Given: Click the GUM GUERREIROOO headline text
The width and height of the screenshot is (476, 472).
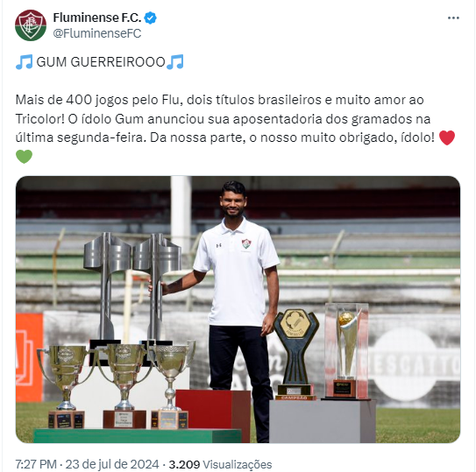Looking at the screenshot, I should 101,62.
